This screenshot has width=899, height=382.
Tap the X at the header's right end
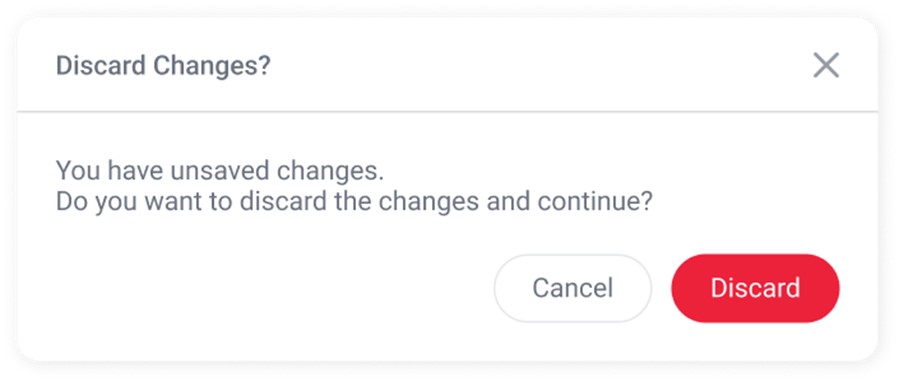point(826,65)
